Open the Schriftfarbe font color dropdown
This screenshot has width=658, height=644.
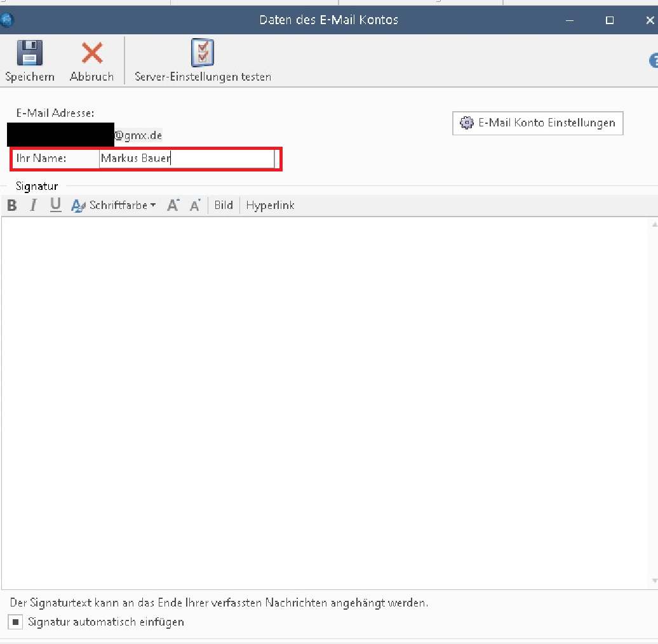113,205
